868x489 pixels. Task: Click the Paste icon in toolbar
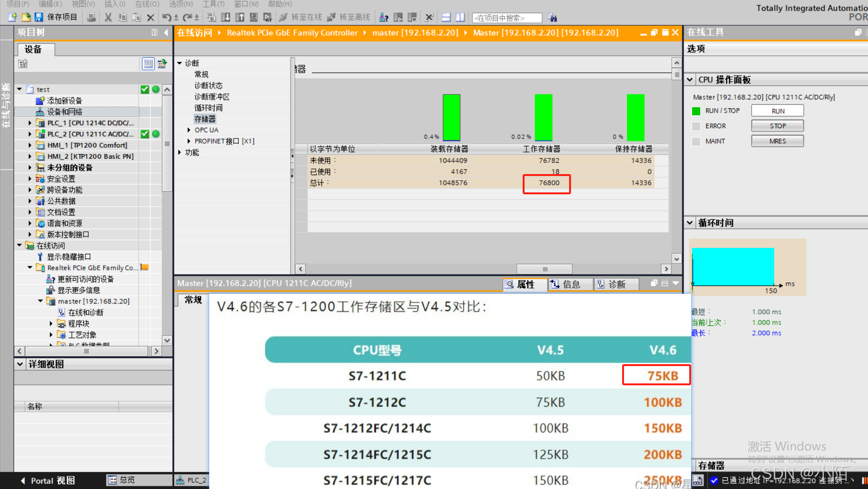pyautogui.click(x=137, y=17)
